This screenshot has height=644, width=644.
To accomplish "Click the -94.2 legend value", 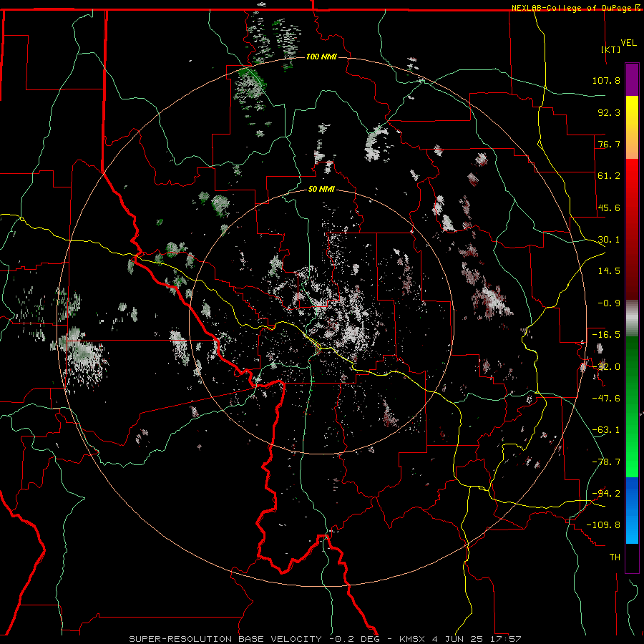I will (x=606, y=494).
